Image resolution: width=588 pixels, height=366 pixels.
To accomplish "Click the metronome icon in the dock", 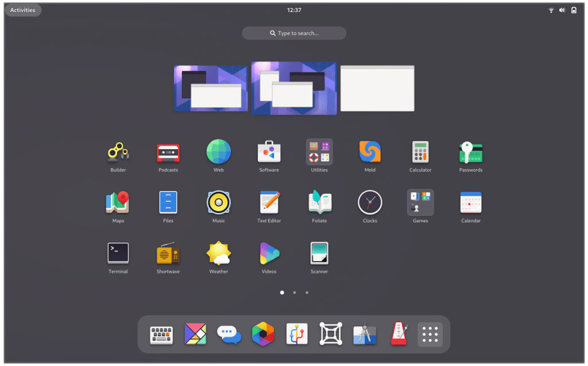I will (399, 334).
